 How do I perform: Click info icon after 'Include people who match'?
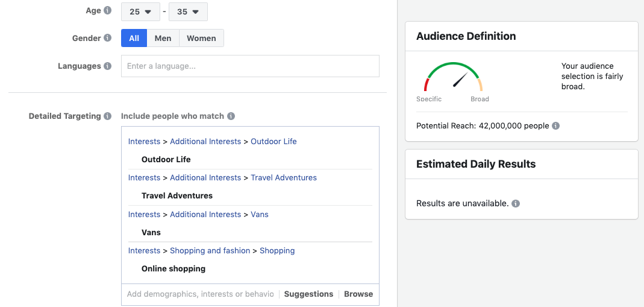pos(231,116)
